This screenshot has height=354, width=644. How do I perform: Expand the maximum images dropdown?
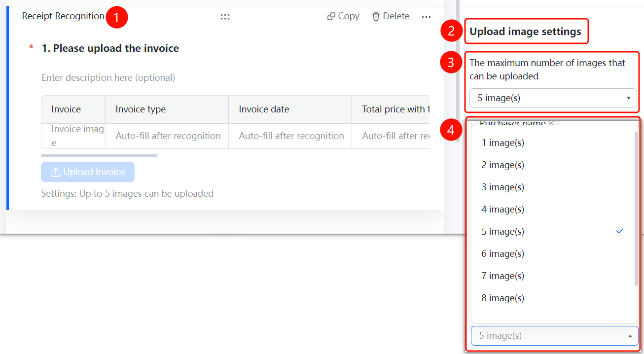(553, 98)
